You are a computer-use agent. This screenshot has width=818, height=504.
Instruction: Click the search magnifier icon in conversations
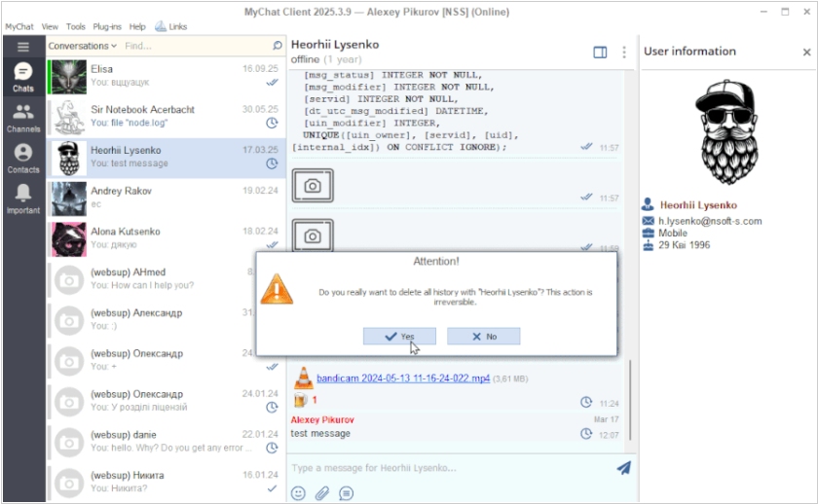click(278, 46)
